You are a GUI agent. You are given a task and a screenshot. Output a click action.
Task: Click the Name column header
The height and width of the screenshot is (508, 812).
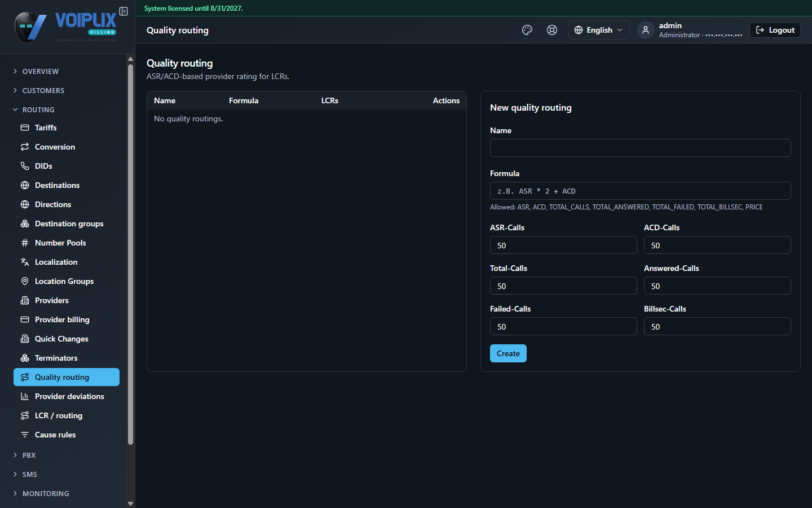[165, 100]
